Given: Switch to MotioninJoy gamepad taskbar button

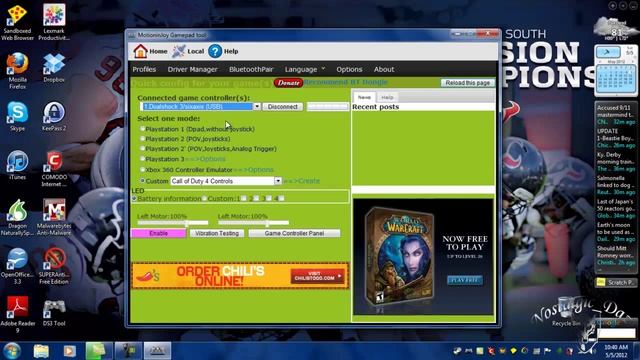Looking at the screenshot, I should tap(157, 351).
